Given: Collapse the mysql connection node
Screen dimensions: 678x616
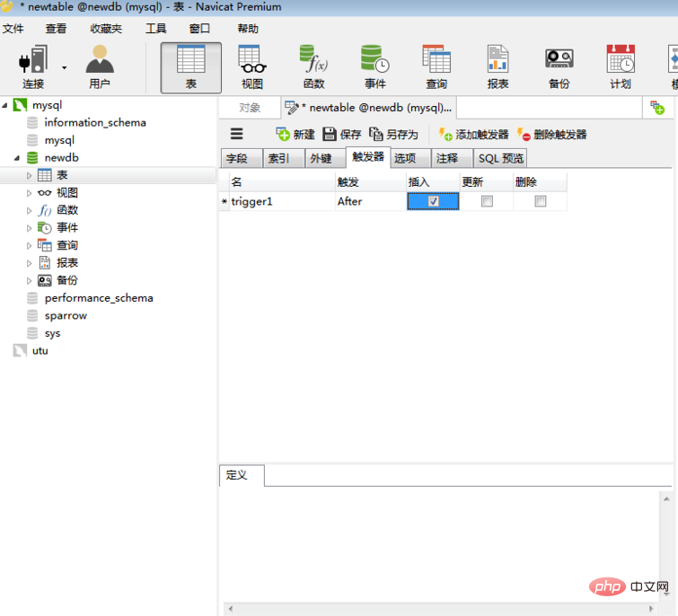Looking at the screenshot, I should (5, 105).
